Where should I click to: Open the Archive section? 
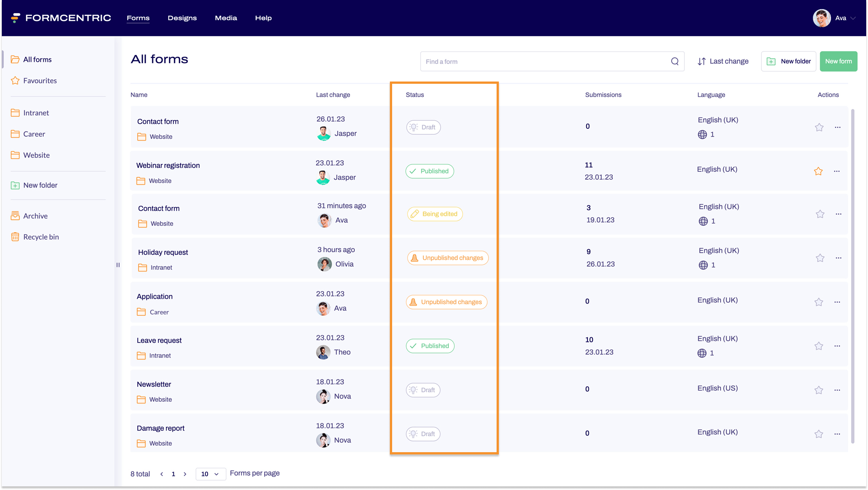tap(35, 216)
